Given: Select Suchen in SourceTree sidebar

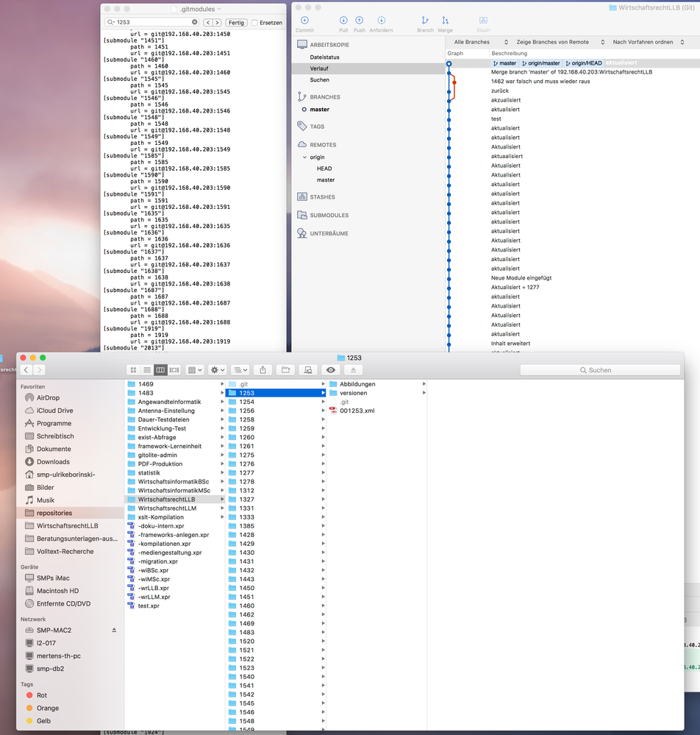Looking at the screenshot, I should click(320, 80).
